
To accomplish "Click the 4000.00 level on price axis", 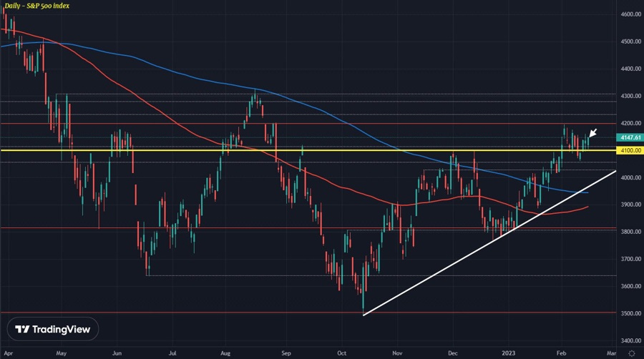I will pos(629,177).
